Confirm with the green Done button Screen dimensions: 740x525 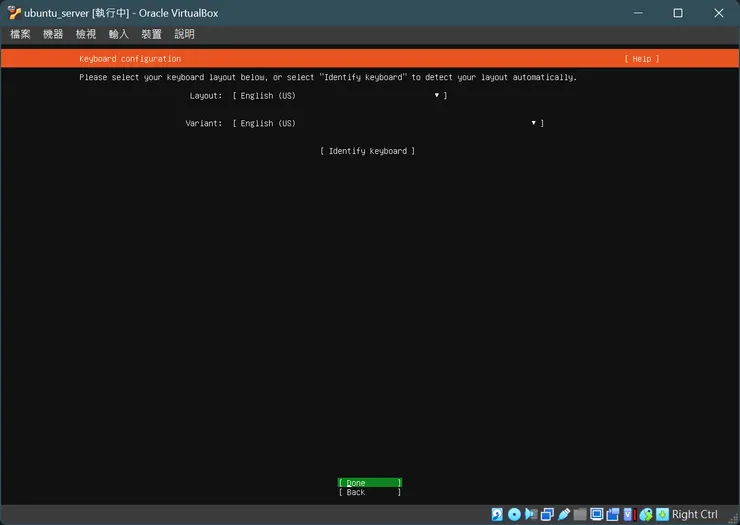pyautogui.click(x=370, y=483)
